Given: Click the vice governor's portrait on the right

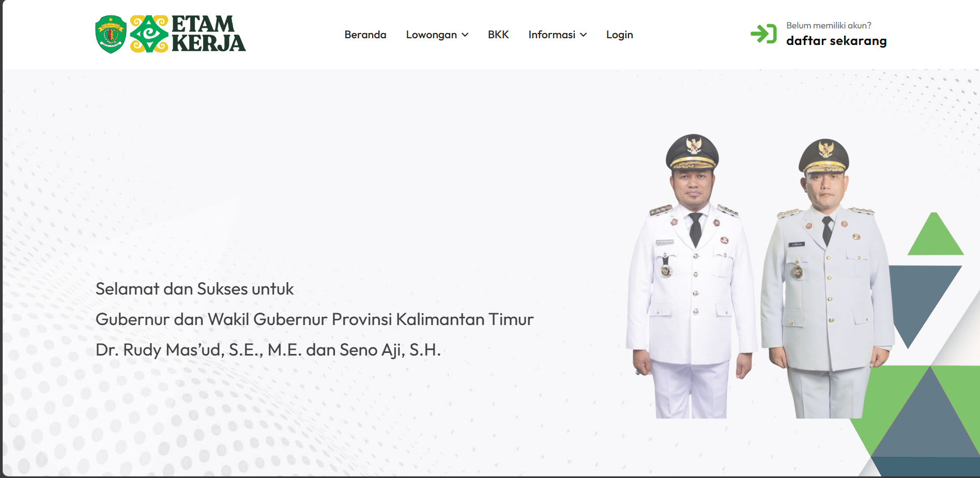Looking at the screenshot, I should pos(827,279).
